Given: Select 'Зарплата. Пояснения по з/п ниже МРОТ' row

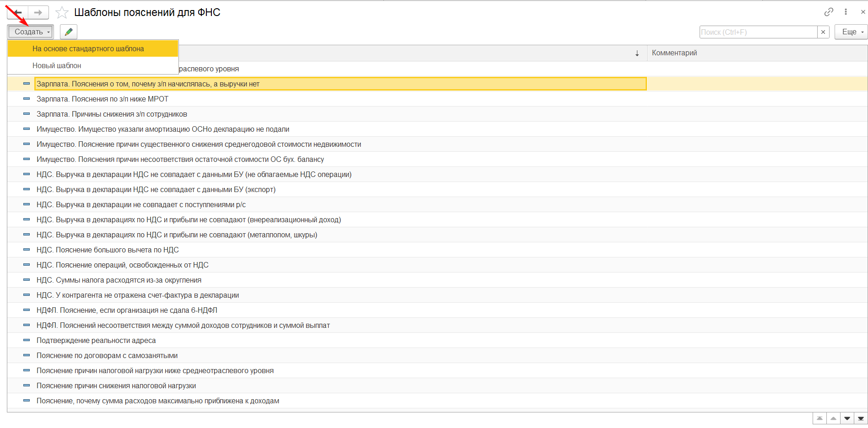Looking at the screenshot, I should click(102, 99).
